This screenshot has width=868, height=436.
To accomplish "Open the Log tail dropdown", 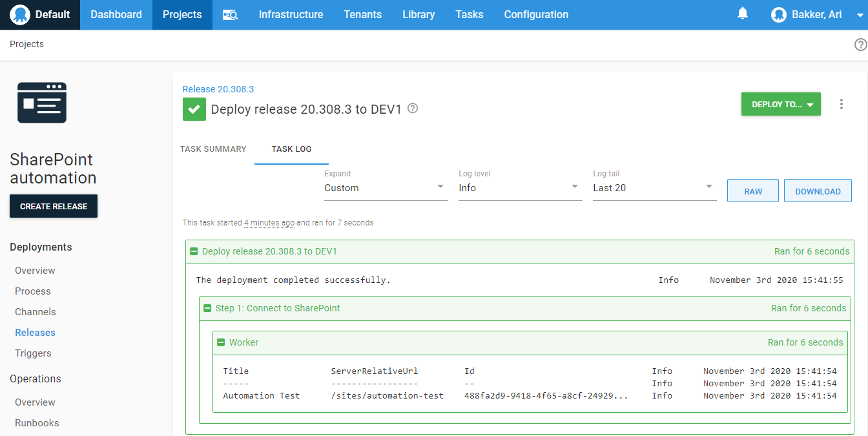I will click(654, 188).
